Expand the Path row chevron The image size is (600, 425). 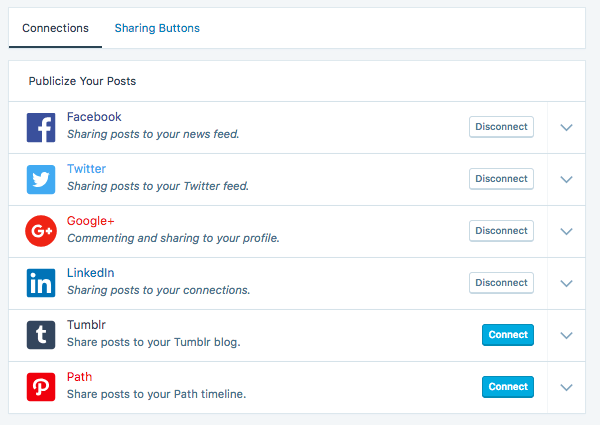(x=566, y=388)
